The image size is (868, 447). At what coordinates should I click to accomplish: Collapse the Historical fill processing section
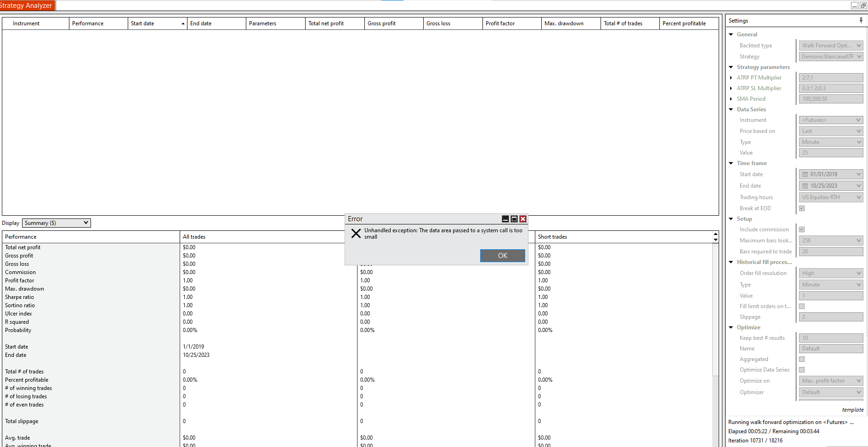tap(731, 262)
